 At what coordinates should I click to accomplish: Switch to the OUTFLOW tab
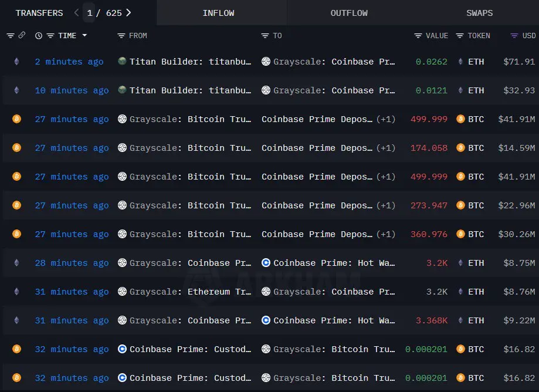[349, 13]
